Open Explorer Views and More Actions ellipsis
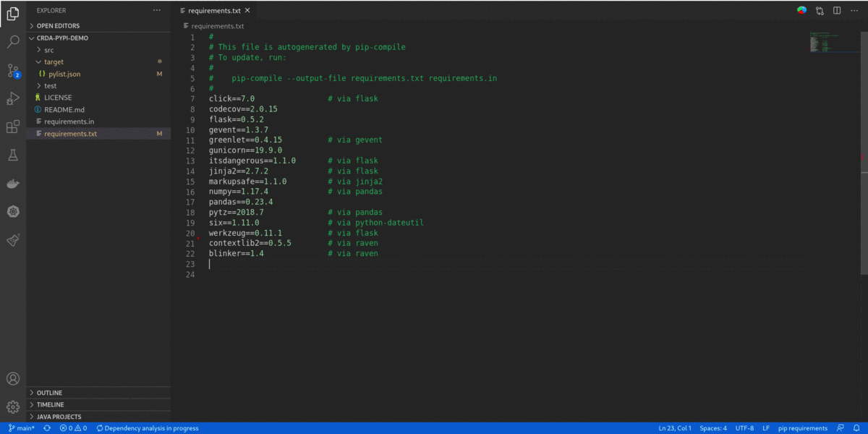868x434 pixels. pos(157,11)
